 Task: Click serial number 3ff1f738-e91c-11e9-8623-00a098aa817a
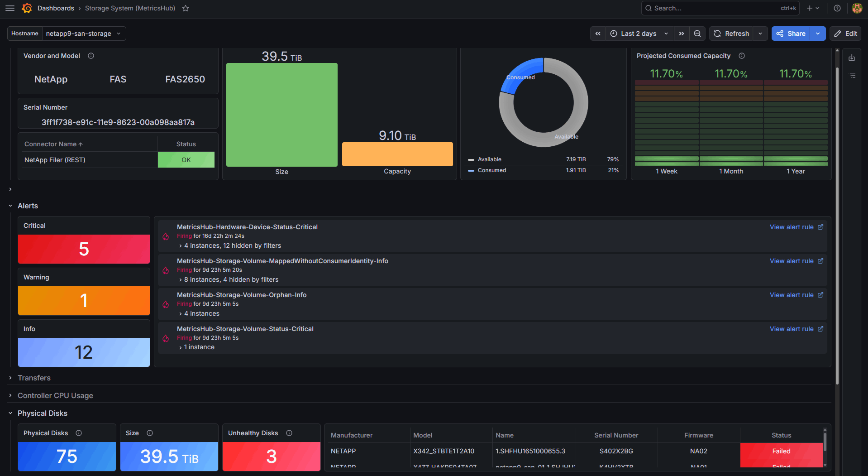point(118,122)
